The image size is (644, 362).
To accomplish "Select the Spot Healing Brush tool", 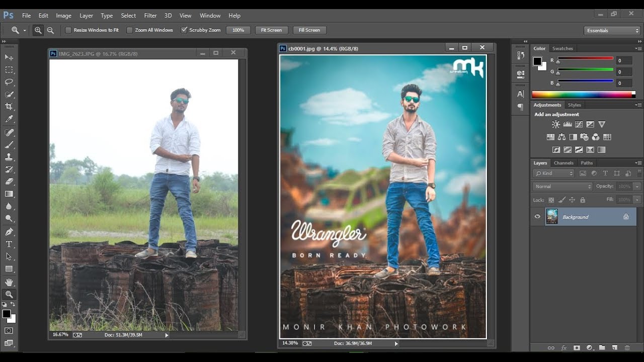I will [x=9, y=132].
